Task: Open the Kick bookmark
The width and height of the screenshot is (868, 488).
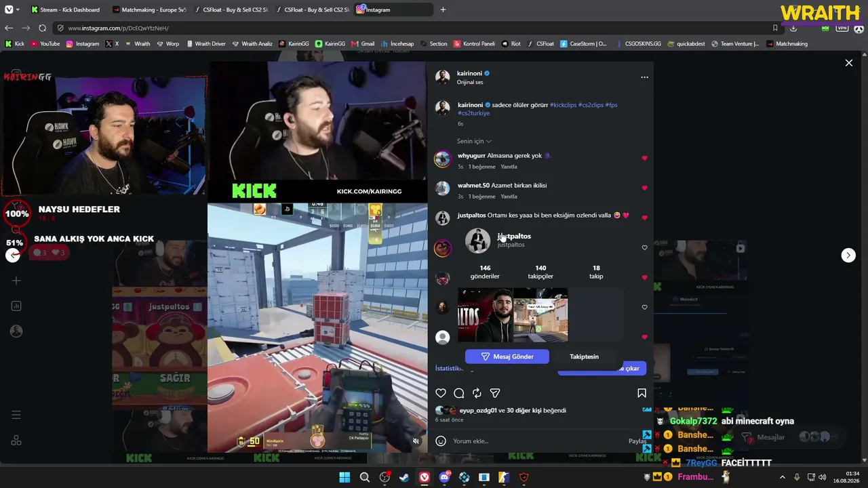Action: click(x=15, y=43)
